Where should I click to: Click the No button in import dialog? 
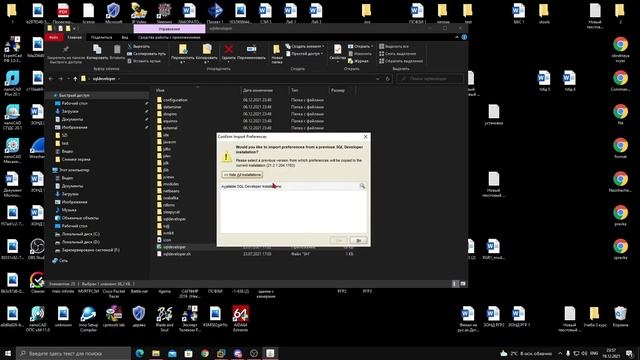coord(358,240)
